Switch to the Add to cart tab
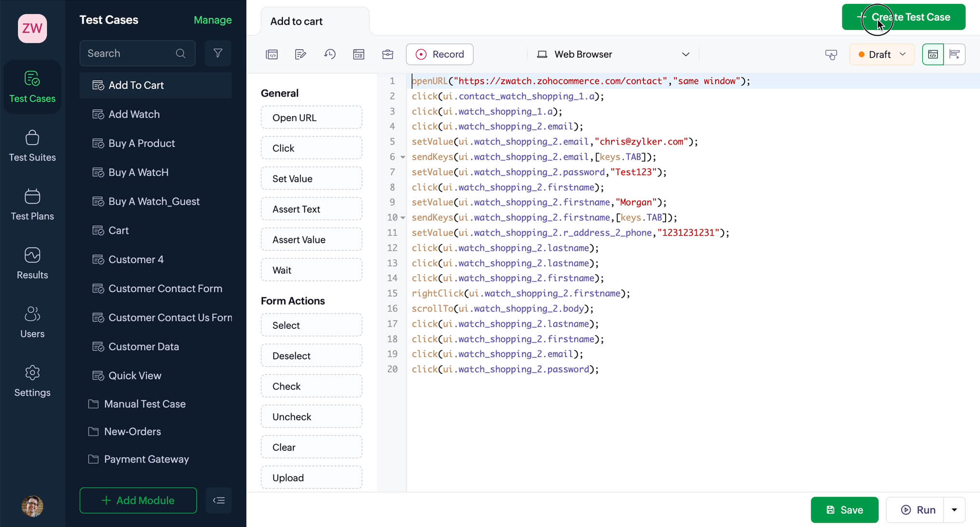 (x=296, y=21)
